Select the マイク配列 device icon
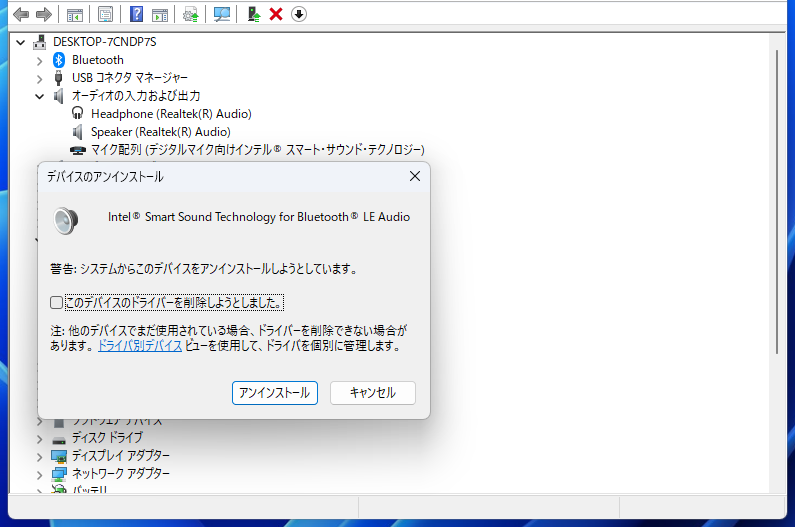The width and height of the screenshot is (795, 527). (x=78, y=150)
